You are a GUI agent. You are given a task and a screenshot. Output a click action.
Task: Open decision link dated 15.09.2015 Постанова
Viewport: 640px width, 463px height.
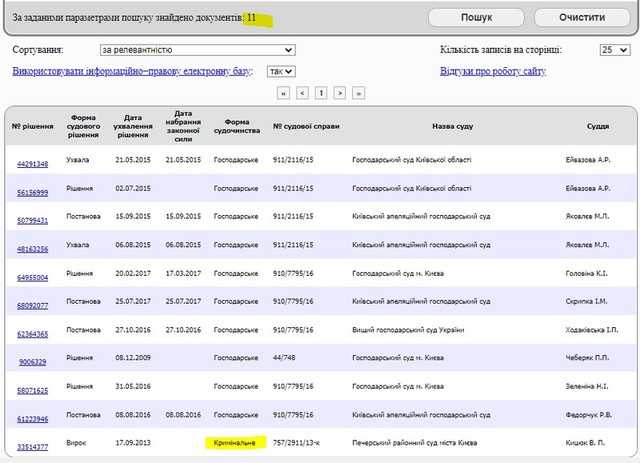tap(32, 220)
